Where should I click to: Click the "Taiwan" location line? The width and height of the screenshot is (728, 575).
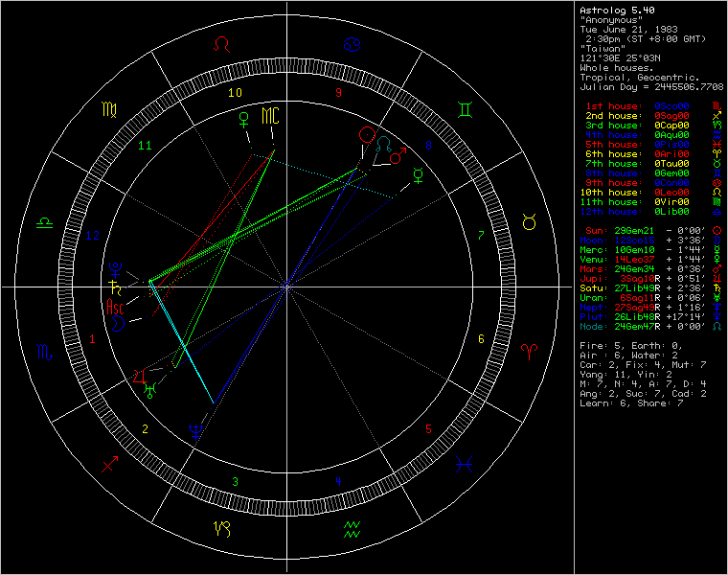(603, 48)
